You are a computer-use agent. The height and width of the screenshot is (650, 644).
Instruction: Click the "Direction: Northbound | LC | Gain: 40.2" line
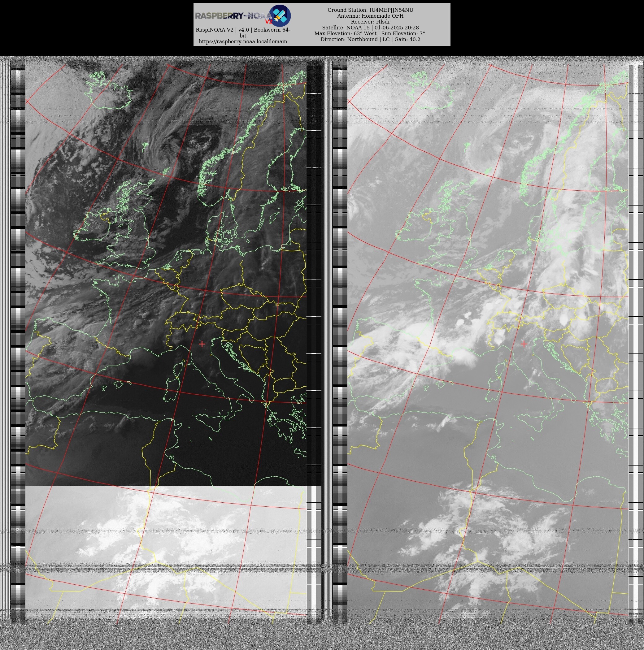370,39
